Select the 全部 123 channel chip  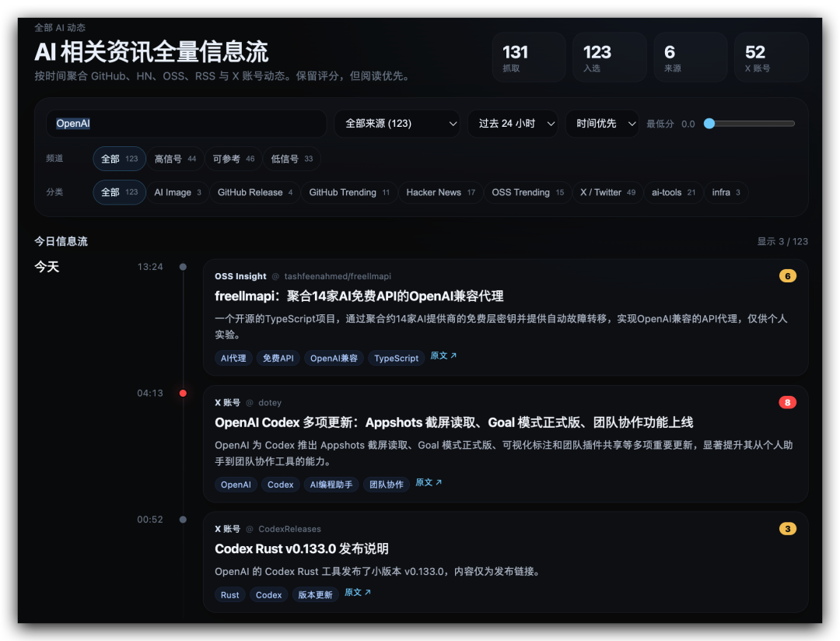point(120,159)
